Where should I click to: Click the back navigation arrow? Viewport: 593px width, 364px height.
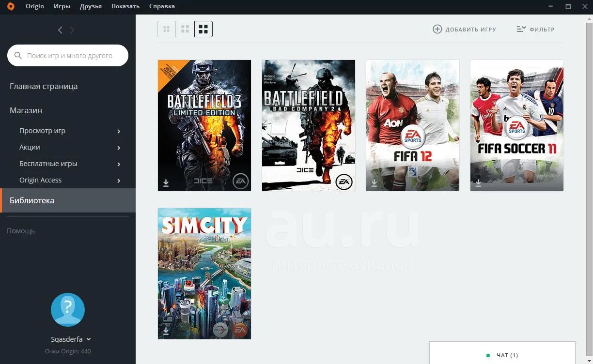point(60,30)
